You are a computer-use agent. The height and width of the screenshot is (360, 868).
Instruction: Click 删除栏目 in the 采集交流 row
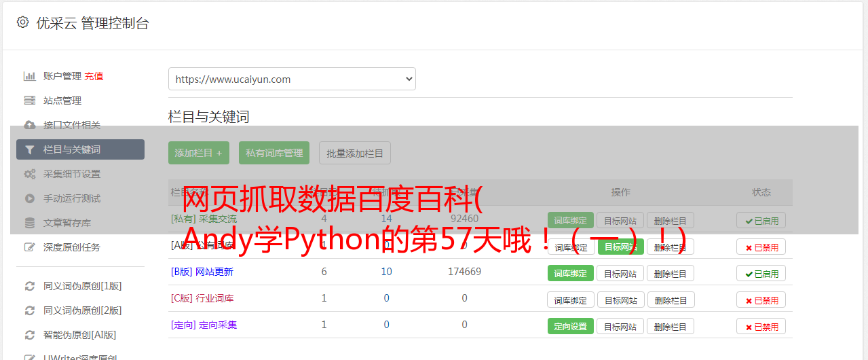(x=670, y=220)
